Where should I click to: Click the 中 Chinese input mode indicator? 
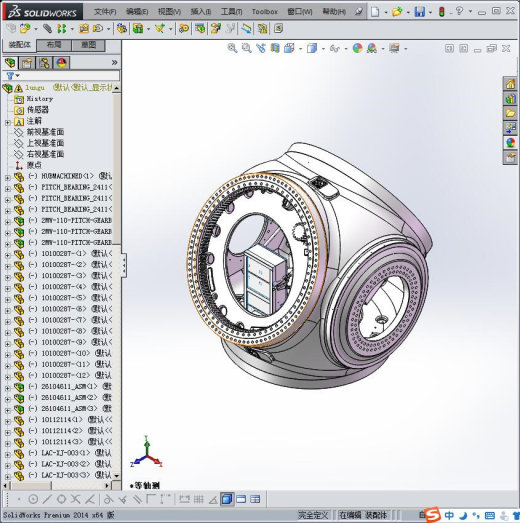click(x=449, y=515)
